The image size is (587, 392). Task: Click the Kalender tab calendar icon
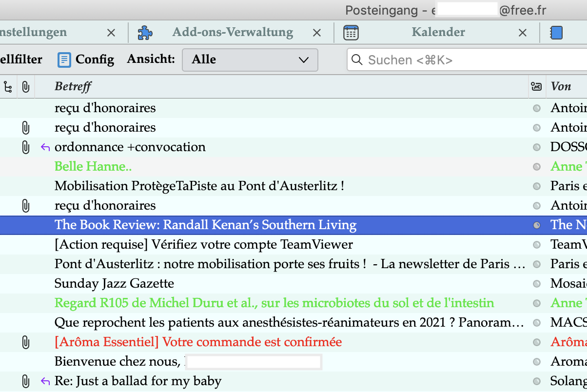pyautogui.click(x=351, y=33)
